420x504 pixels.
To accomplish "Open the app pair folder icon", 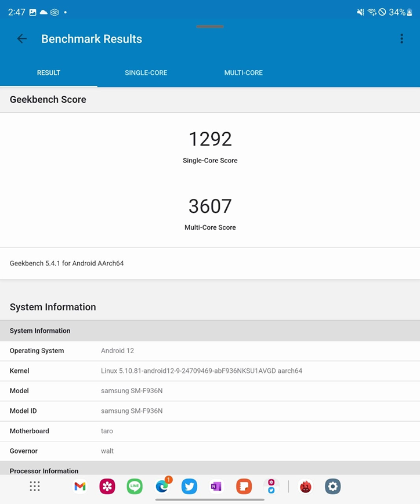I will pyautogui.click(x=271, y=487).
